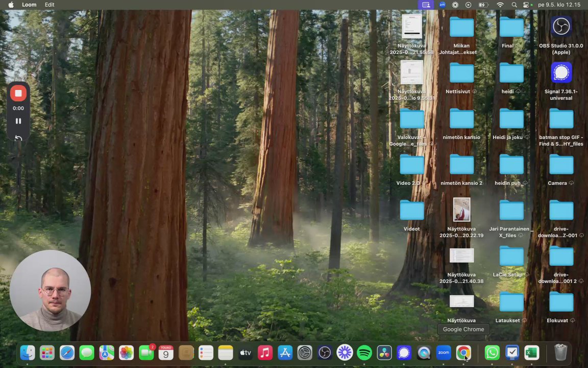588x368 pixels.
Task: Open WhatsApp from the dock
Action: 492,353
